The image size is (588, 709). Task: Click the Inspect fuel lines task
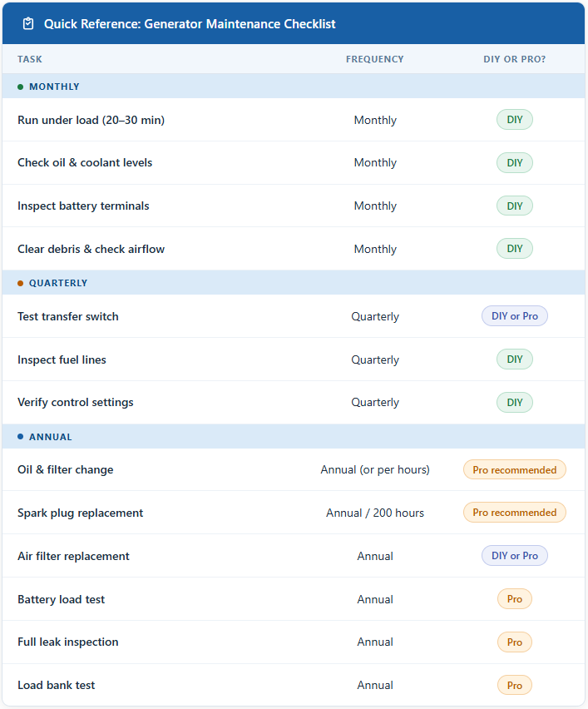click(62, 359)
